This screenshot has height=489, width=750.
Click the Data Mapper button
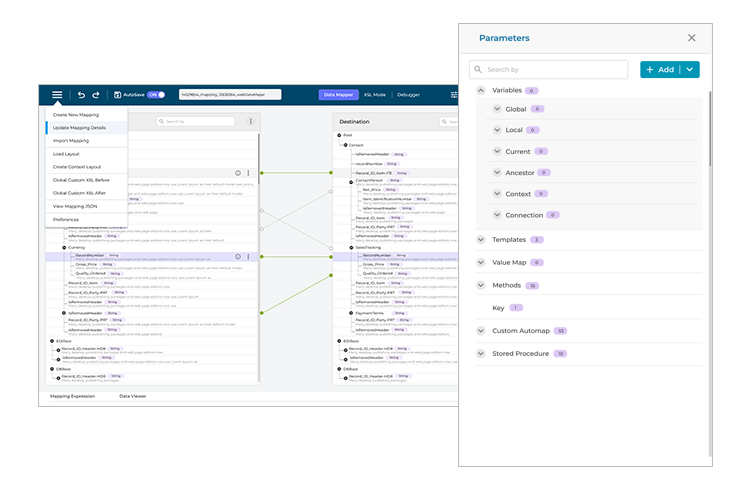(x=337, y=95)
